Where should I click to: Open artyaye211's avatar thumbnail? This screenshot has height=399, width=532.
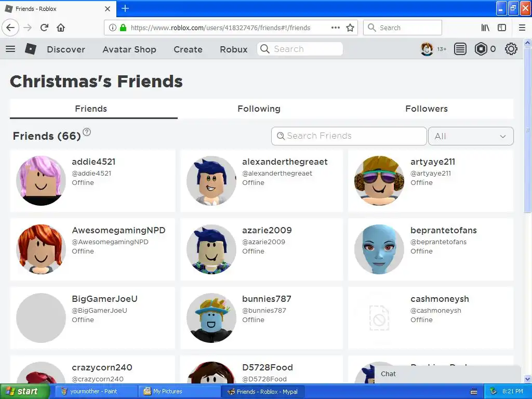379,180
